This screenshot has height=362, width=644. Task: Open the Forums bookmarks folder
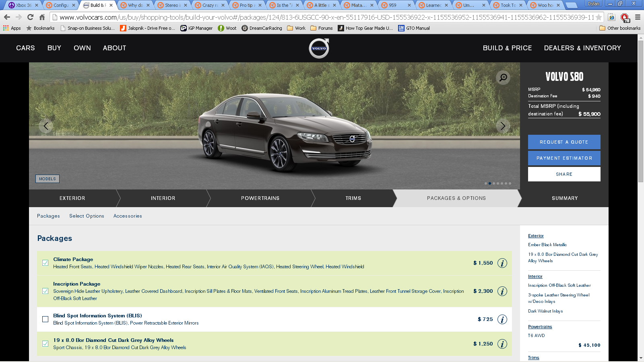coord(322,28)
